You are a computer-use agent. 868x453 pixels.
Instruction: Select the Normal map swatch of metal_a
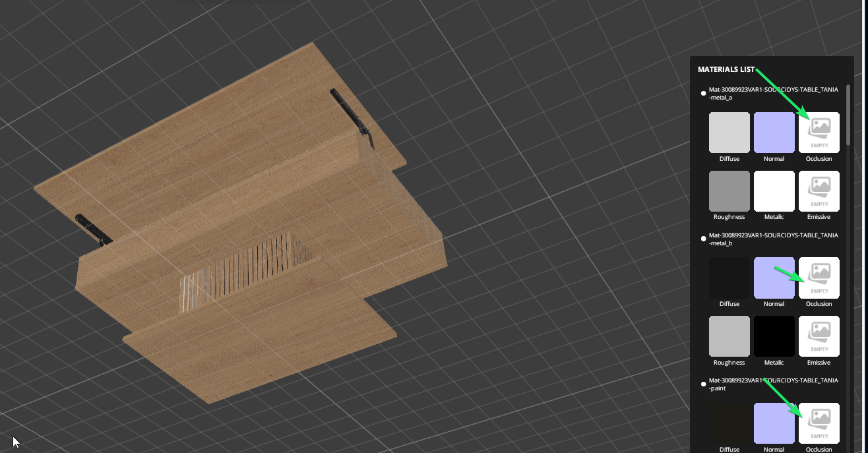774,133
